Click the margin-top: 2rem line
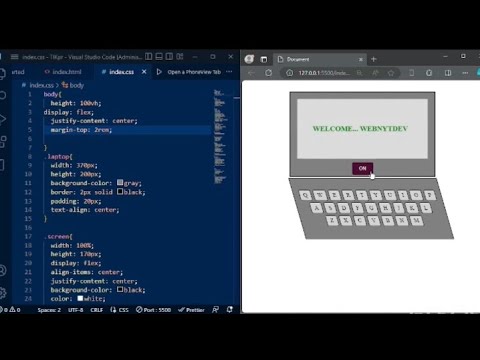Image resolution: width=480 pixels, height=360 pixels. (81, 130)
